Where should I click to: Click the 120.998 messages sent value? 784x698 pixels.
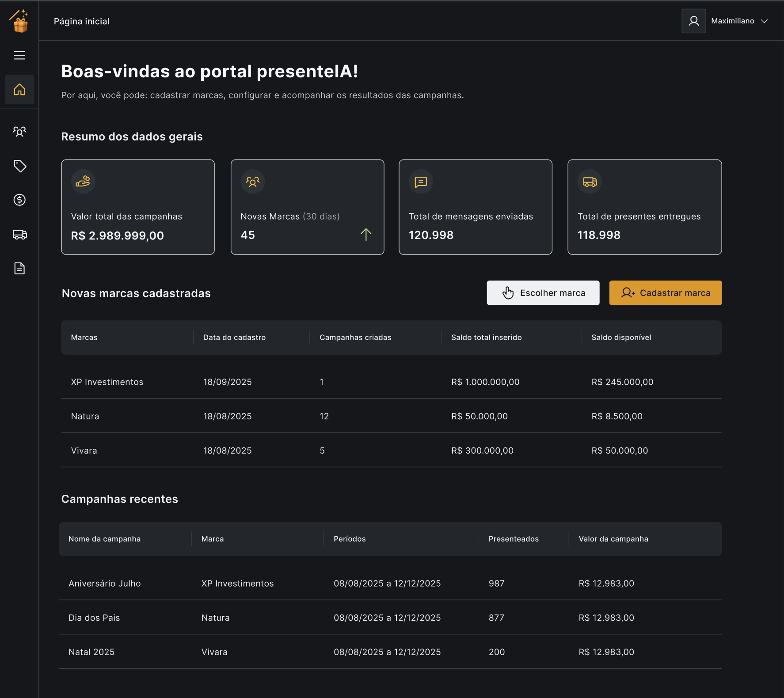pyautogui.click(x=431, y=235)
